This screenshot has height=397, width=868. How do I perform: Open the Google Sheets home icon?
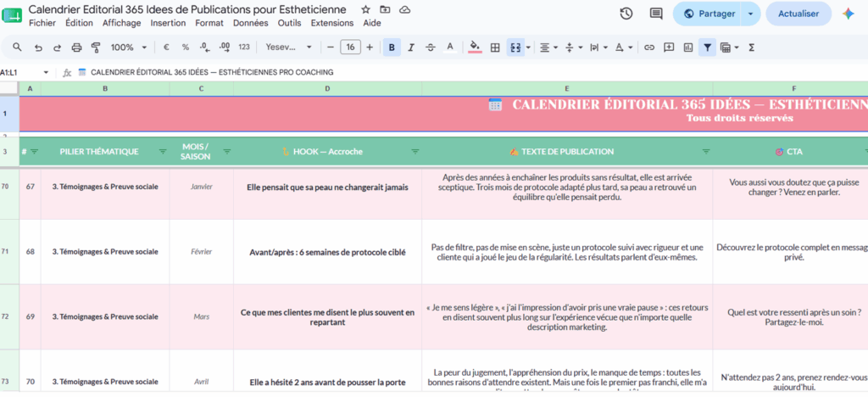(x=12, y=15)
